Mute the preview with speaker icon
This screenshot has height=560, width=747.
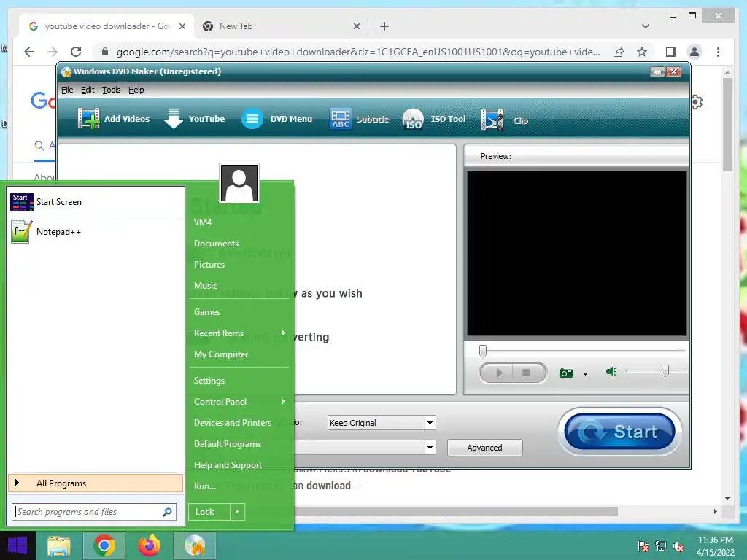click(x=611, y=371)
